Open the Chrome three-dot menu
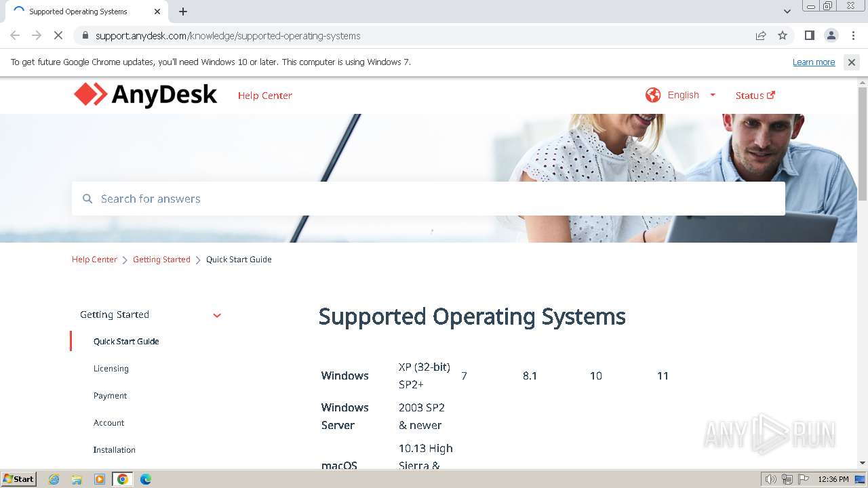The height and width of the screenshot is (488, 868). pyautogui.click(x=852, y=36)
